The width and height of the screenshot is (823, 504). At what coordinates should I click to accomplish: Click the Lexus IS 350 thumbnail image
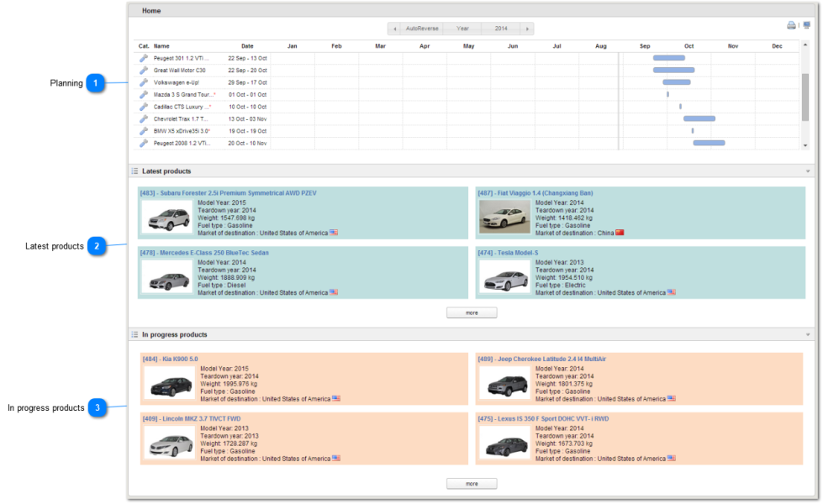point(505,444)
